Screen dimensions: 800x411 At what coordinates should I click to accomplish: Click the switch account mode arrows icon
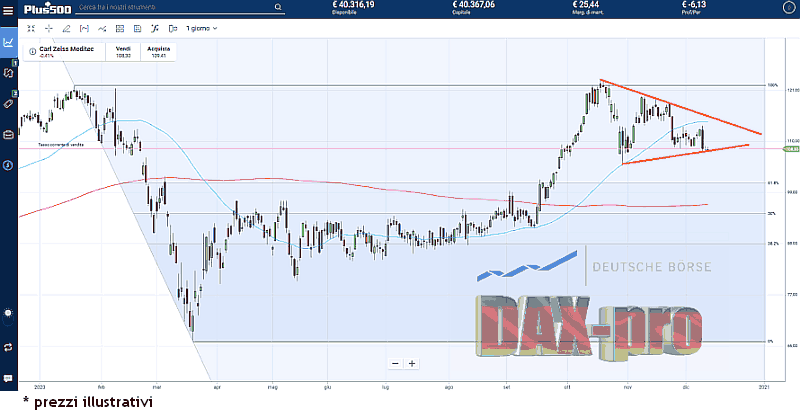[x=8, y=347]
